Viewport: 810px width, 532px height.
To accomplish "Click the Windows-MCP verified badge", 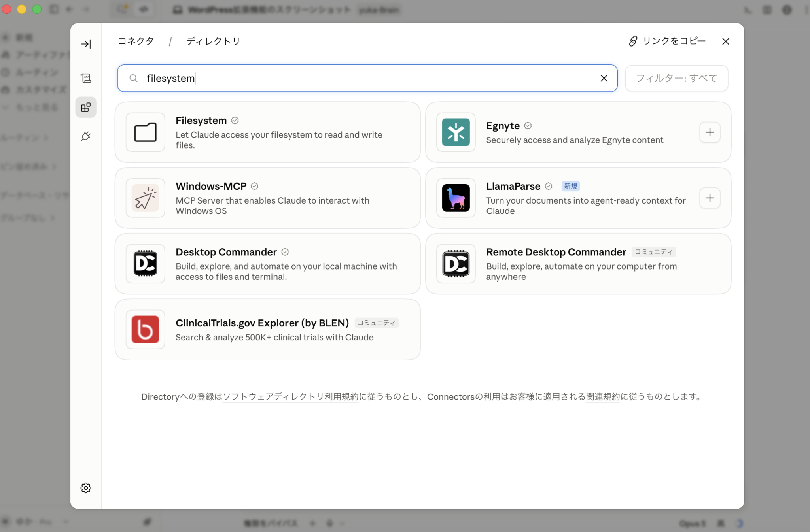I will pyautogui.click(x=254, y=186).
